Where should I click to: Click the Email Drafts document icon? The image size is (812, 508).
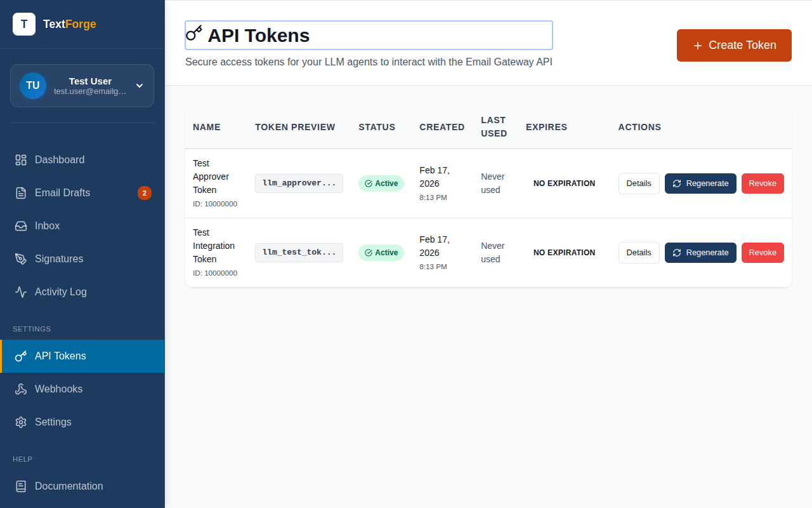pos(21,193)
